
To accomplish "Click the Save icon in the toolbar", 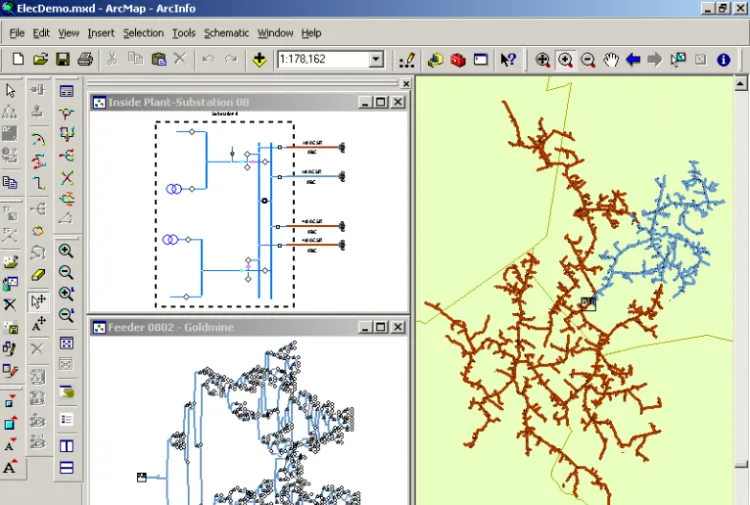I will pos(62,60).
